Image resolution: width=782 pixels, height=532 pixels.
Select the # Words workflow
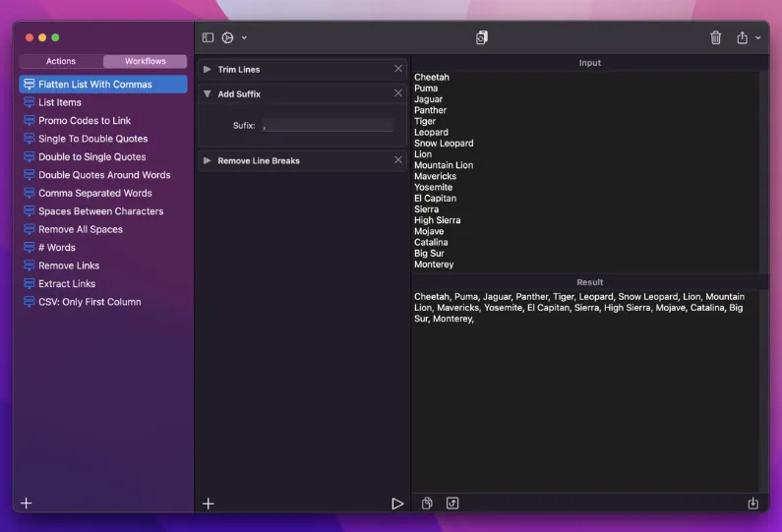click(103, 247)
